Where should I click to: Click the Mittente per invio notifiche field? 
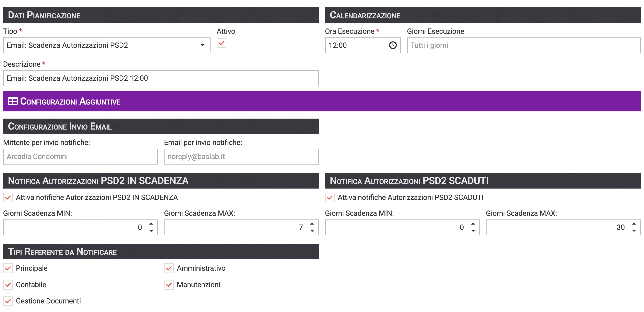tap(80, 156)
